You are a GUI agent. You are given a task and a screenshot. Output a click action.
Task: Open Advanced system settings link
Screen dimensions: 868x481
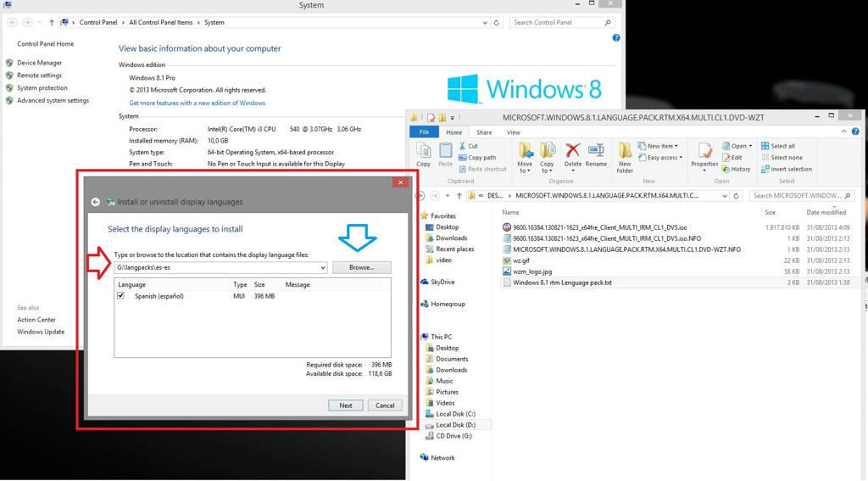pyautogui.click(x=53, y=101)
